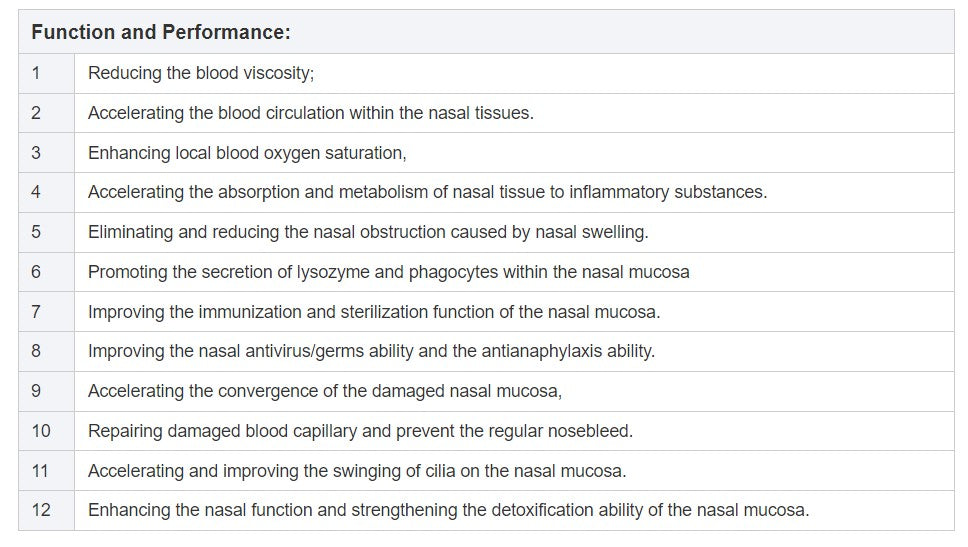
Task: Select the lysozyme and phagocytes secretion row
Action: [x=388, y=272]
